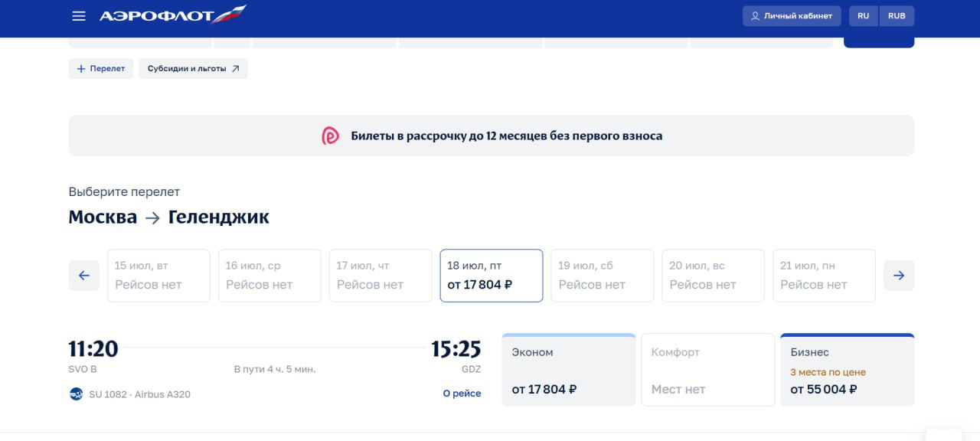Open the О рейсе flight details link
Screen dimensions: 980x441
coord(462,394)
